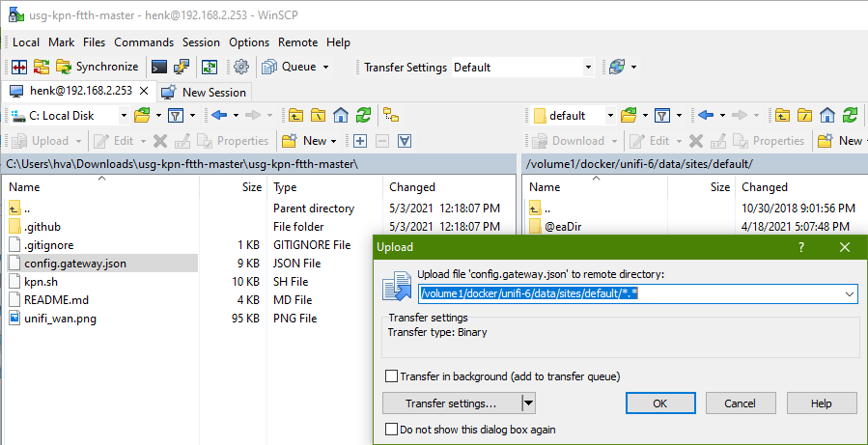Expand remote back history dropdown arrow

[x=722, y=116]
